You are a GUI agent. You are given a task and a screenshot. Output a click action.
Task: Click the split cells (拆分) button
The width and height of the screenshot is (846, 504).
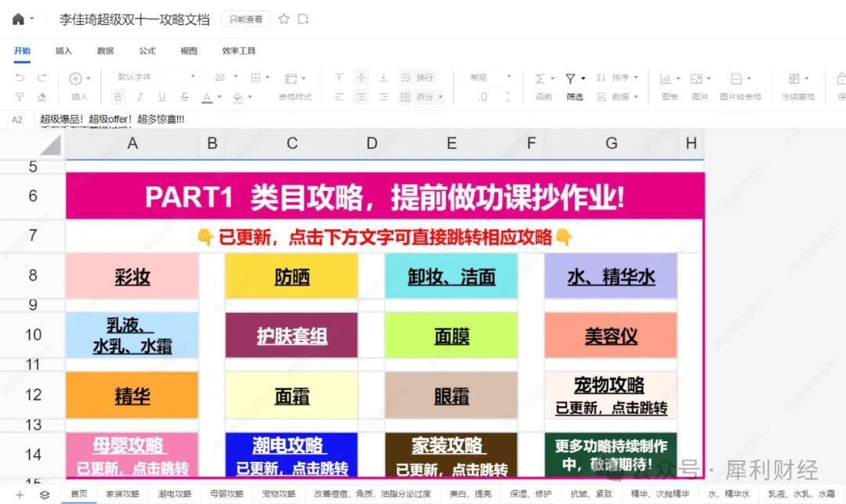pyautogui.click(x=421, y=97)
